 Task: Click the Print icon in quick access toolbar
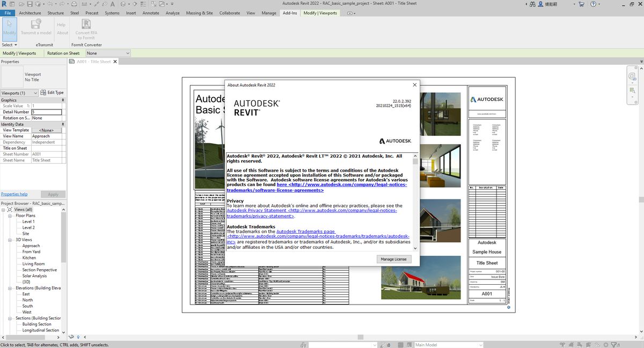[x=74, y=4]
